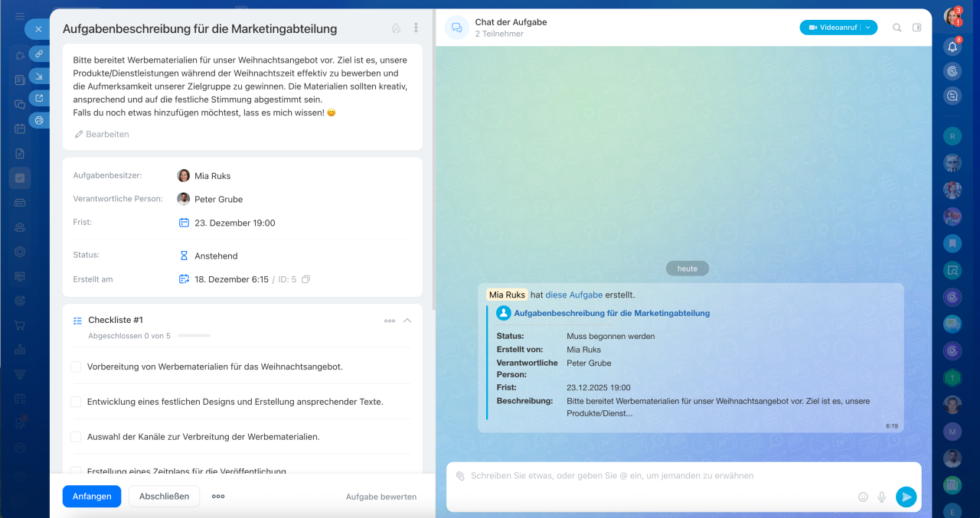Check 'Vorbereitung von Werbematerialien' item
This screenshot has width=980, height=518.
pyautogui.click(x=76, y=367)
